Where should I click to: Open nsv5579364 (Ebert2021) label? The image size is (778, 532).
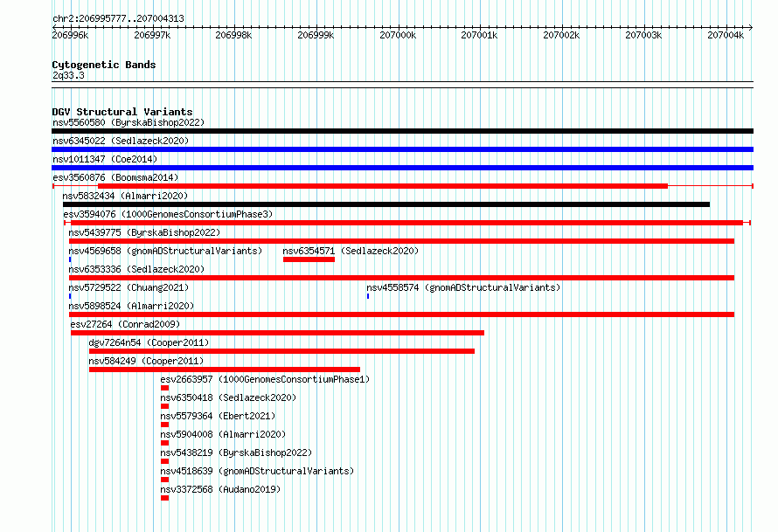coord(218,416)
